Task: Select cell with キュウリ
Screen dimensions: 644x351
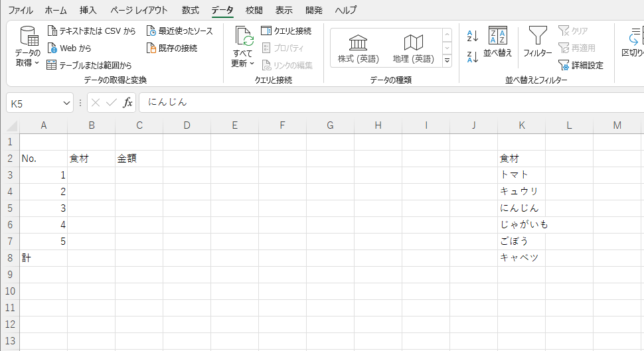Action: pos(522,191)
